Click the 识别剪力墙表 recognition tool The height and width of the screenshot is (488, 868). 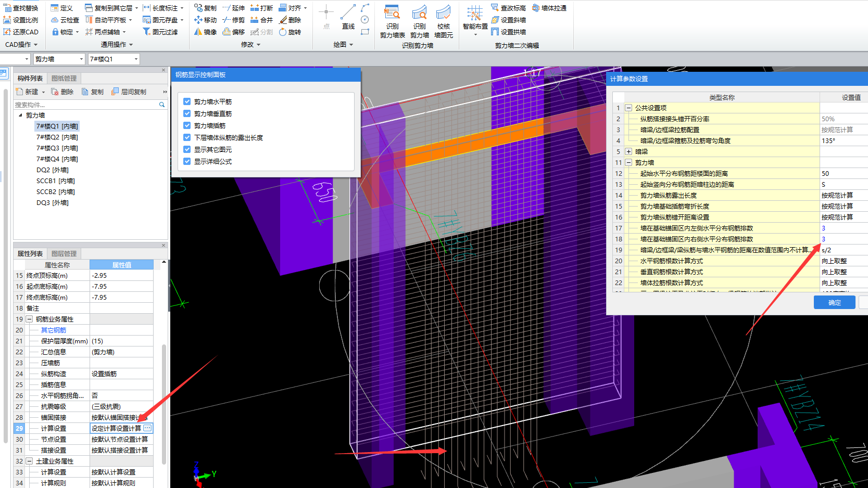(x=392, y=21)
